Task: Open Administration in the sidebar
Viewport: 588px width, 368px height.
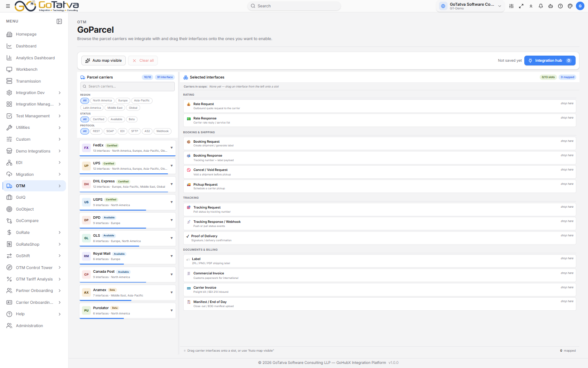Action: pyautogui.click(x=34, y=326)
